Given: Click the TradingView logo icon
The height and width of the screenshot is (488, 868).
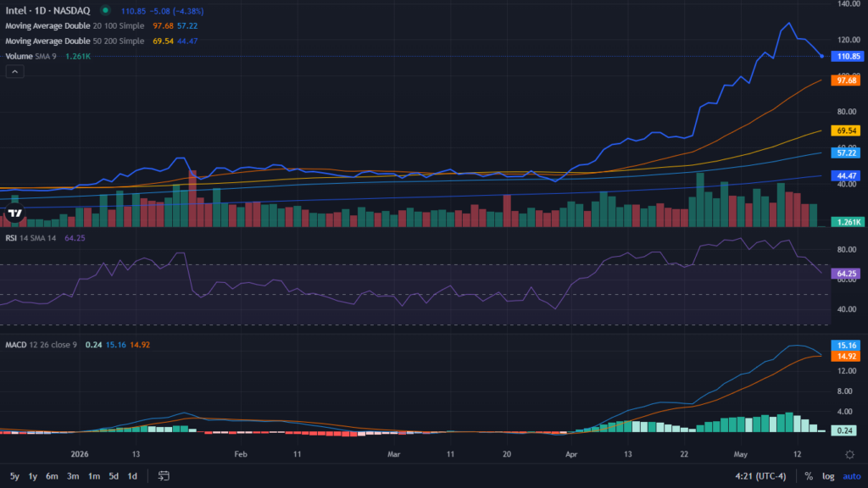Looking at the screenshot, I should [15, 213].
